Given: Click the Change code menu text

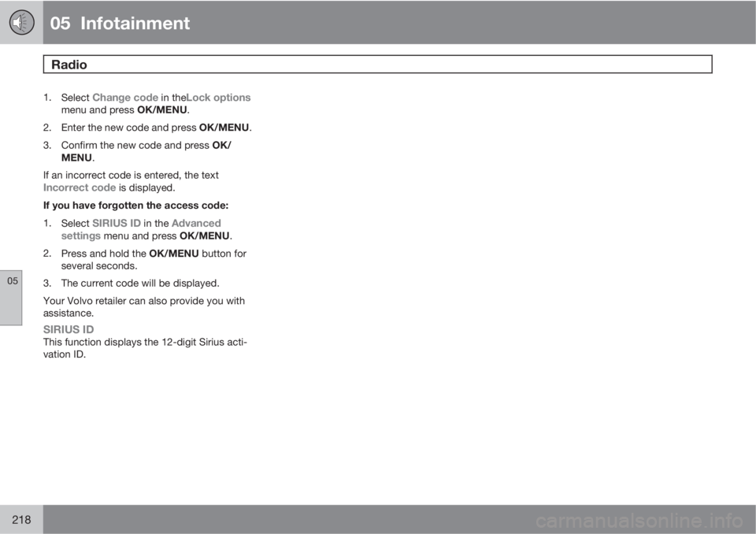Looking at the screenshot, I should point(125,98).
